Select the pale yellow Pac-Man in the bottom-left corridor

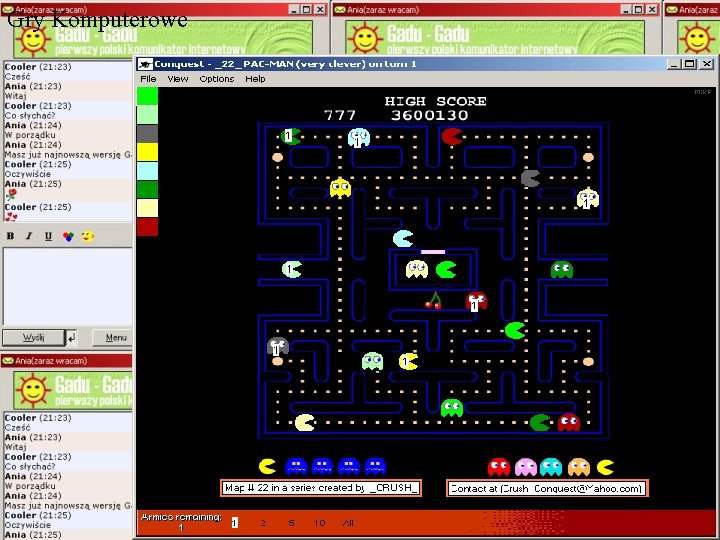pos(304,422)
